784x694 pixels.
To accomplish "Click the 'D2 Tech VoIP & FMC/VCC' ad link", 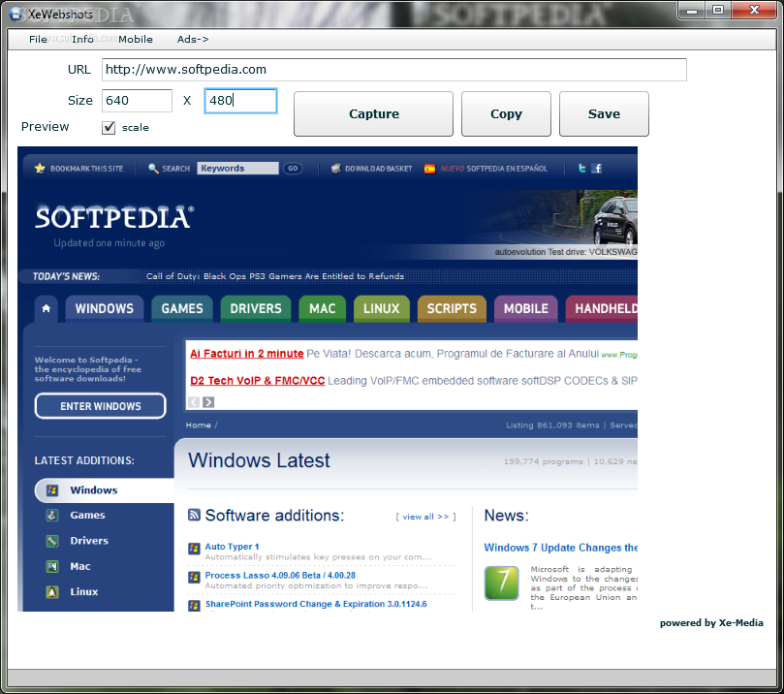I will pyautogui.click(x=258, y=381).
